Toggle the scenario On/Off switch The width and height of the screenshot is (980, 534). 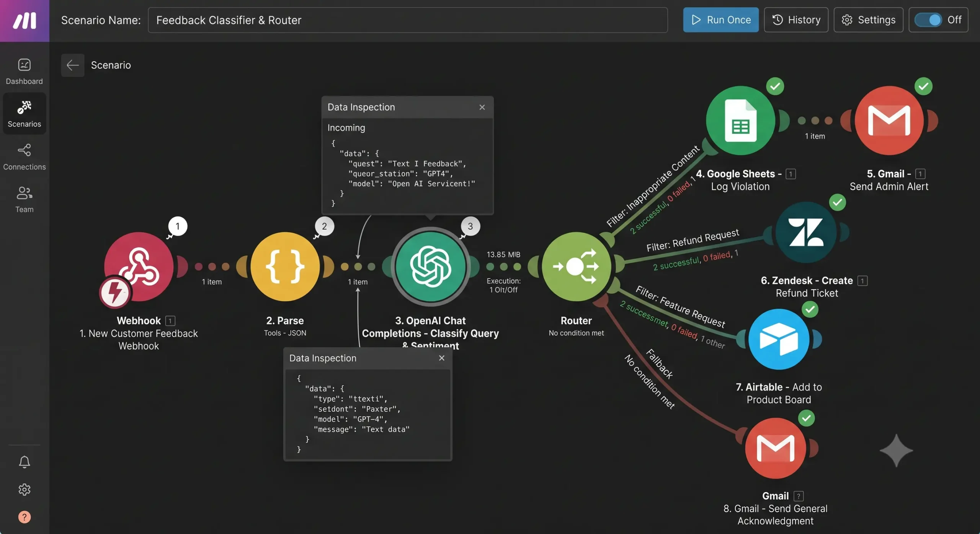click(928, 20)
